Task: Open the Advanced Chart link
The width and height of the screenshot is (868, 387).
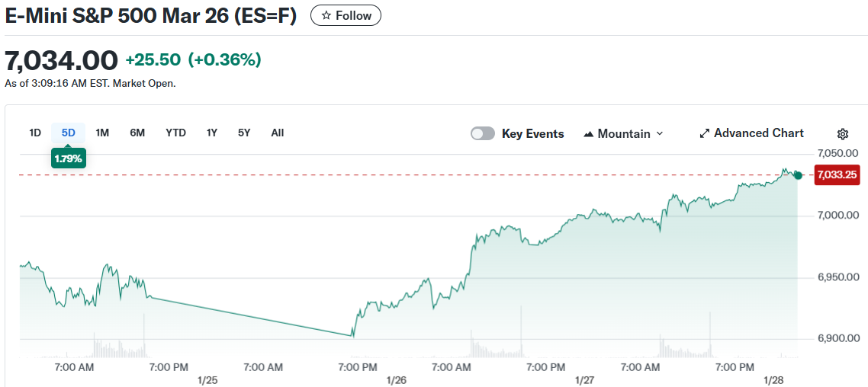Action: pos(758,133)
